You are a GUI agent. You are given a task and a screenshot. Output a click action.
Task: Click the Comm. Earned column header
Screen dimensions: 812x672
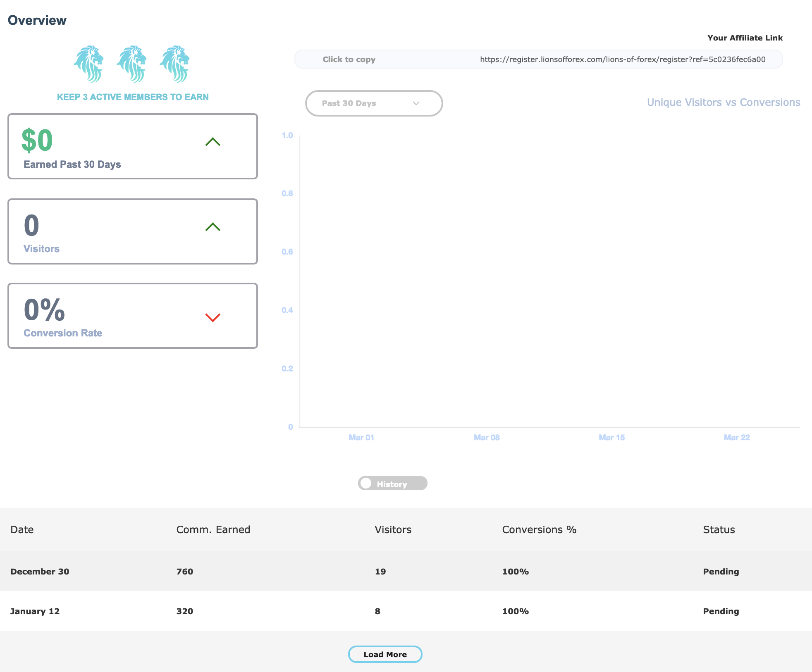click(213, 530)
